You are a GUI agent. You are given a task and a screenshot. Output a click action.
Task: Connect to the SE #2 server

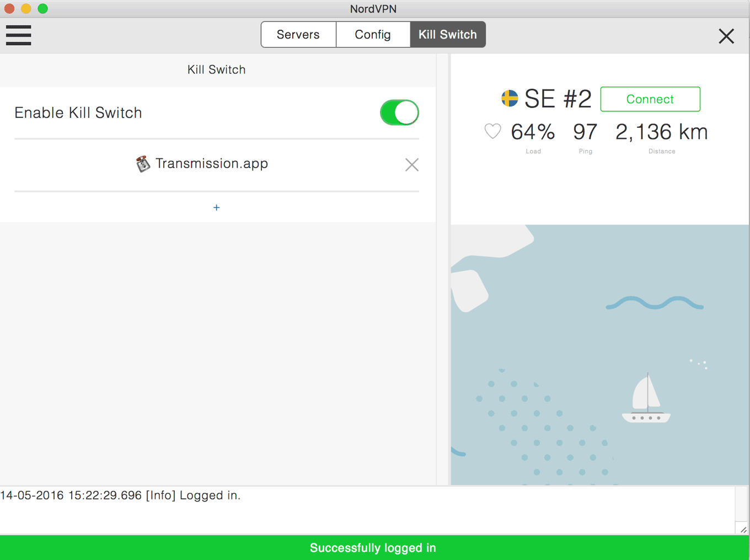point(650,99)
